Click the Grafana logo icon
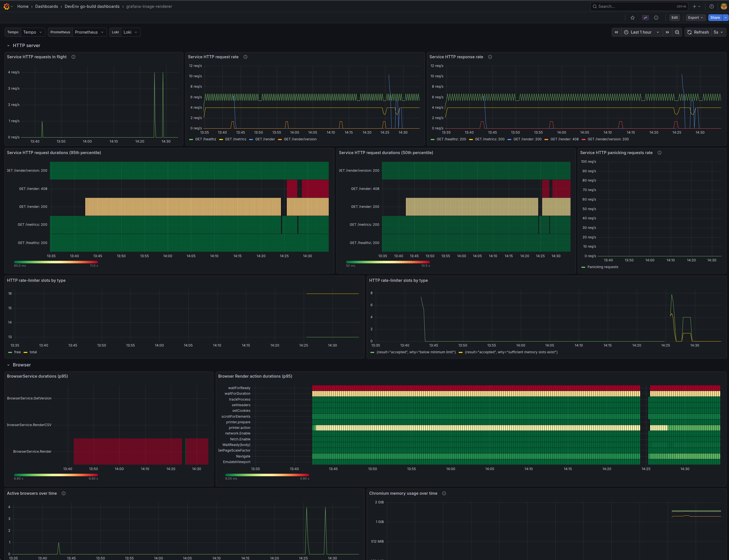This screenshot has height=560, width=729. (x=6, y=6)
